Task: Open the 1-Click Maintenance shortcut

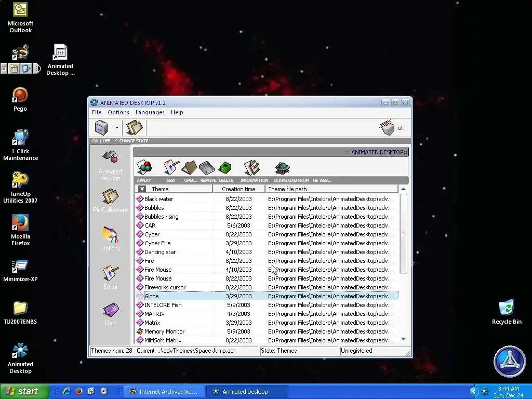Action: click(x=20, y=144)
